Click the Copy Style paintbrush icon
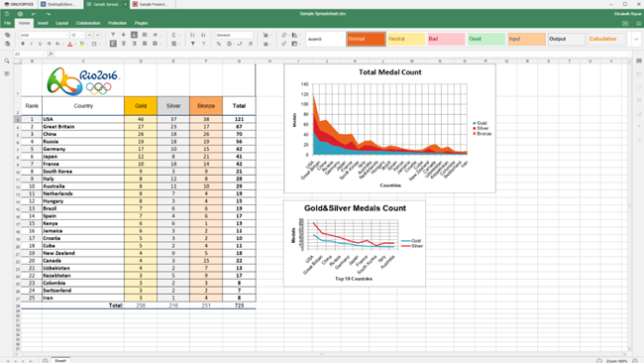This screenshot has width=644, height=363. (x=283, y=44)
